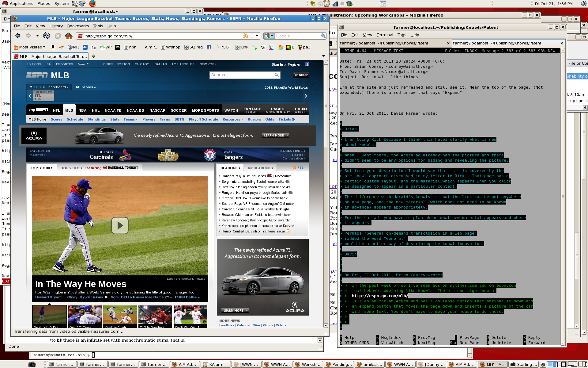This screenshot has height=368, width=588.
Task: Switch to the My Headlines tab
Action: (x=260, y=168)
